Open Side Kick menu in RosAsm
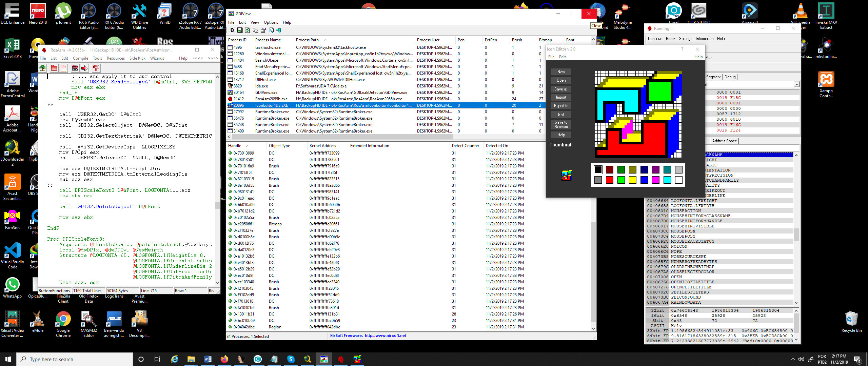The width and height of the screenshot is (868, 366). pyautogui.click(x=137, y=58)
